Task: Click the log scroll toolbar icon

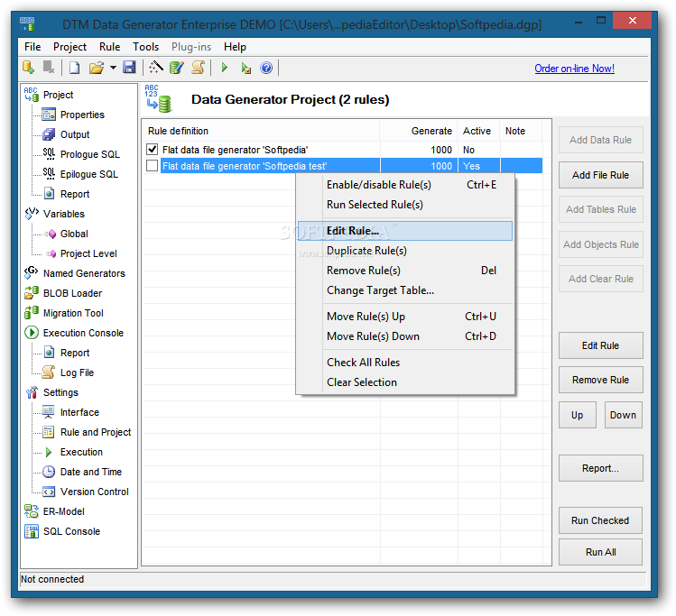Action: [x=198, y=68]
